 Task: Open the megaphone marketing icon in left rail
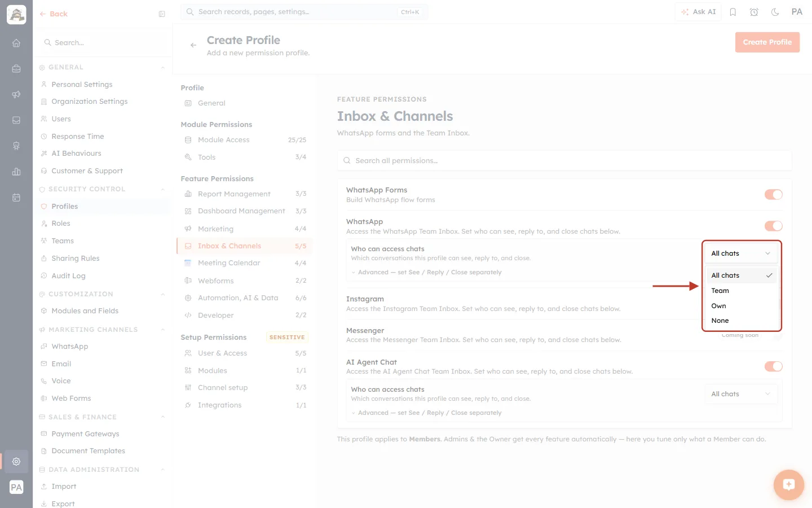coord(16,94)
